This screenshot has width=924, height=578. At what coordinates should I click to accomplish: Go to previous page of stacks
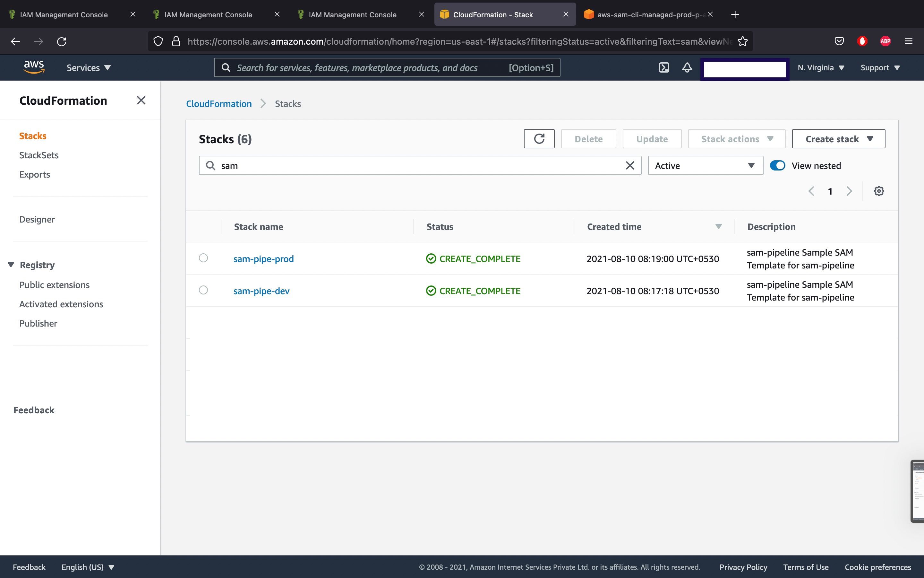click(x=811, y=191)
